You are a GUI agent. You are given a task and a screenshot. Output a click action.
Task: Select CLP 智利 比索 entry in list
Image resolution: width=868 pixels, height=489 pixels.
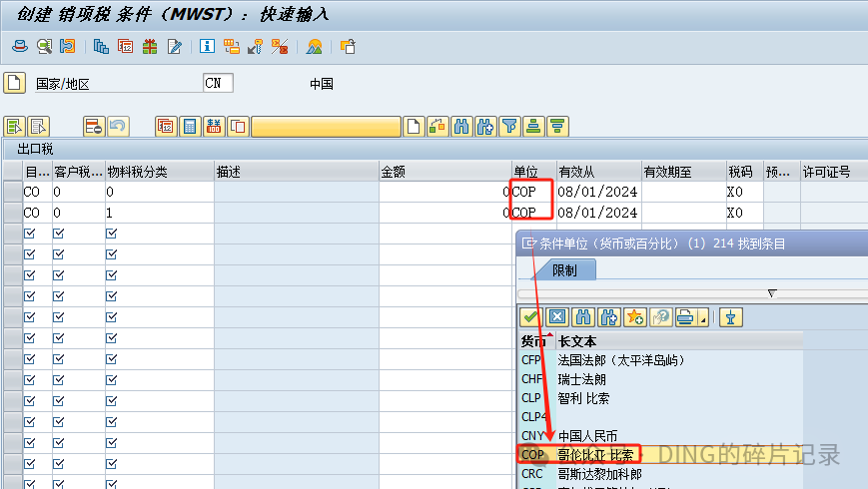pos(660,398)
